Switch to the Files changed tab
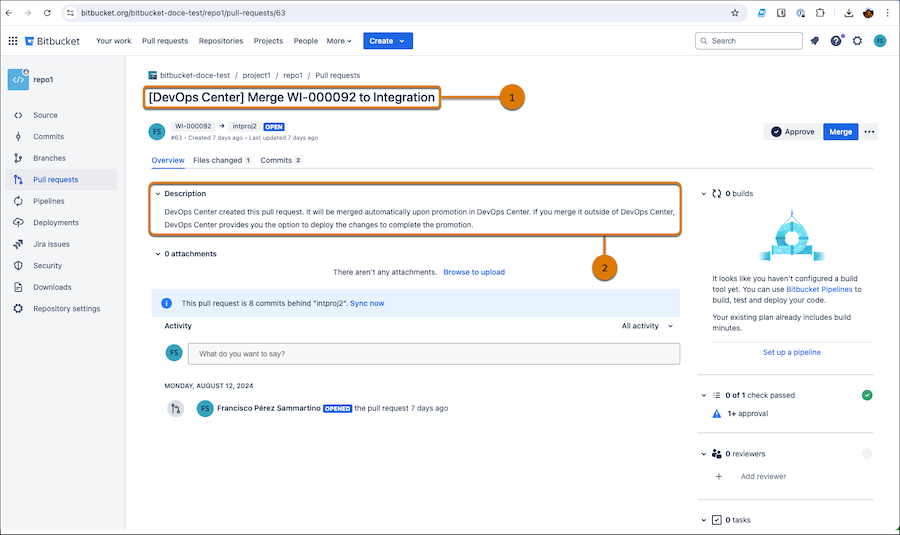 point(222,160)
